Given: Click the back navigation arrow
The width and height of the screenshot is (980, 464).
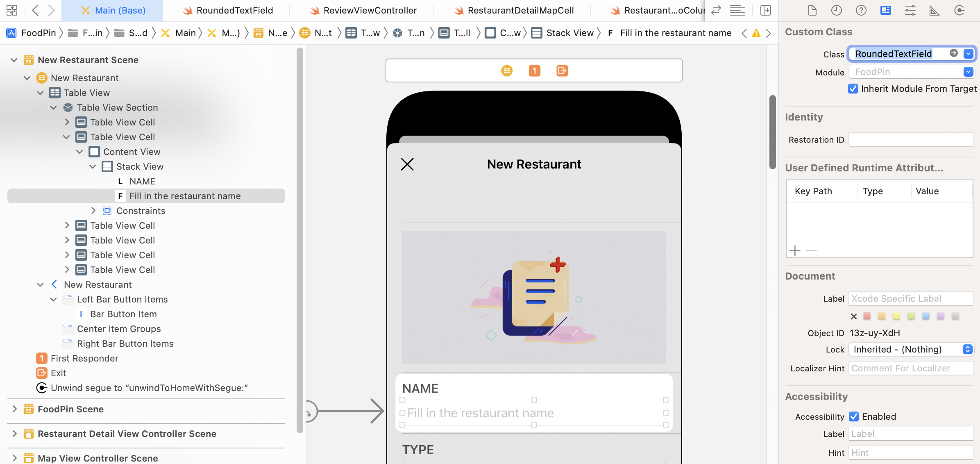Looking at the screenshot, I should point(35,10).
